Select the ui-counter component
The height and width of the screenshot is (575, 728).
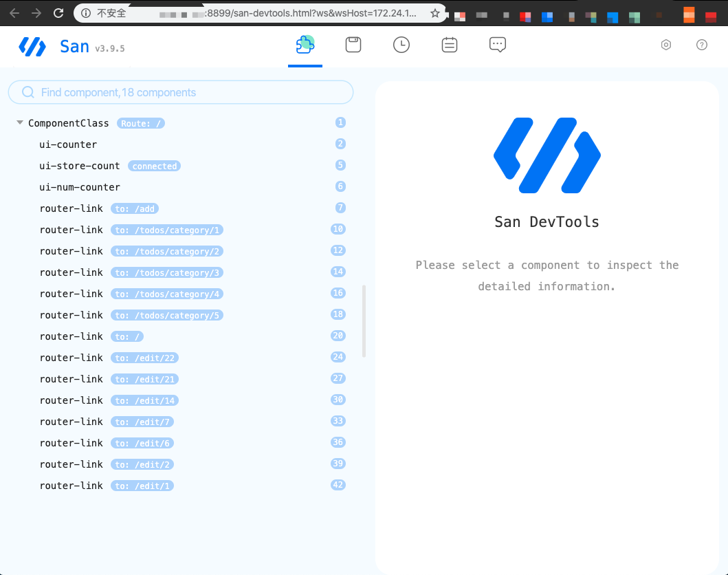click(x=68, y=144)
